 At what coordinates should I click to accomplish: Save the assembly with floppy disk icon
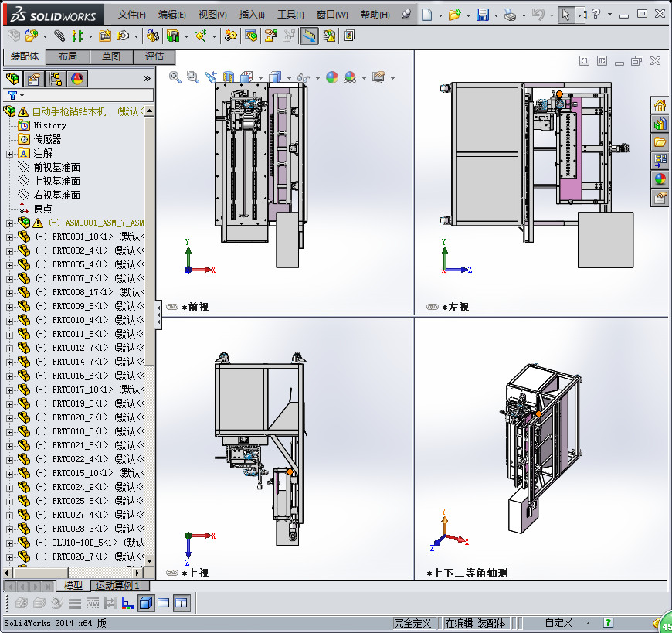click(x=483, y=15)
